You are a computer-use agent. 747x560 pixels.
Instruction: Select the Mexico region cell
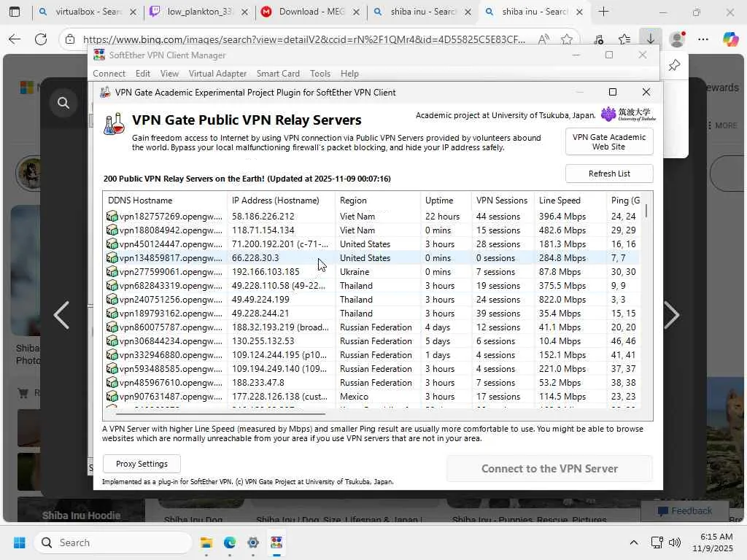(354, 396)
